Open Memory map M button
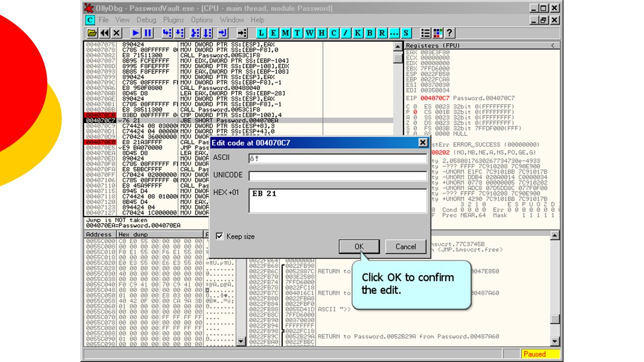The width and height of the screenshot is (644, 362). click(x=286, y=33)
